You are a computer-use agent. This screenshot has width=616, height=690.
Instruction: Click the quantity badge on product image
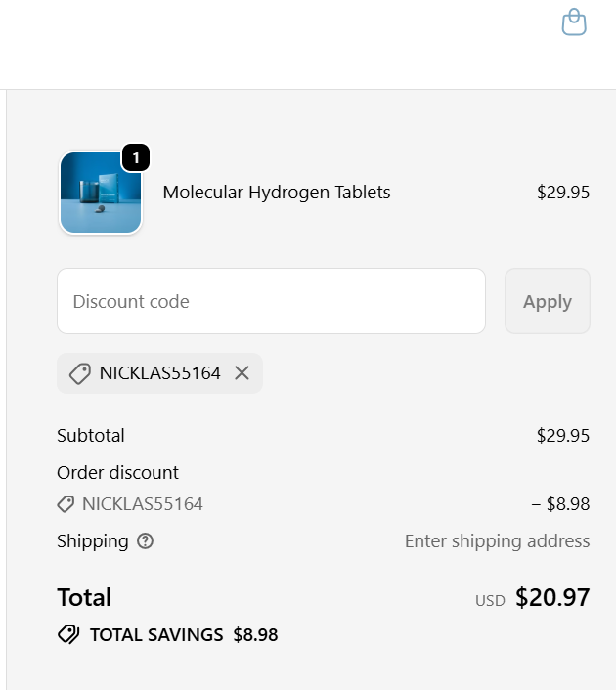pos(136,157)
